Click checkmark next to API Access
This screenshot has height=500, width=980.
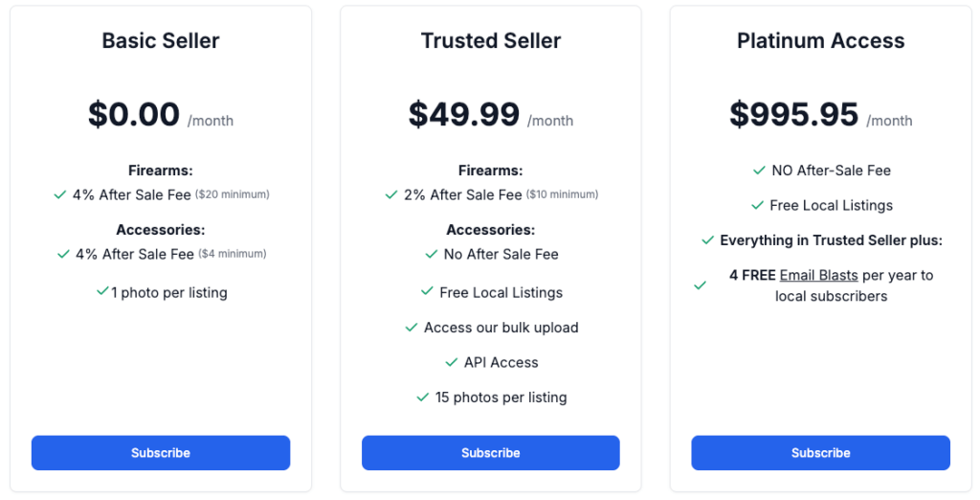click(452, 362)
